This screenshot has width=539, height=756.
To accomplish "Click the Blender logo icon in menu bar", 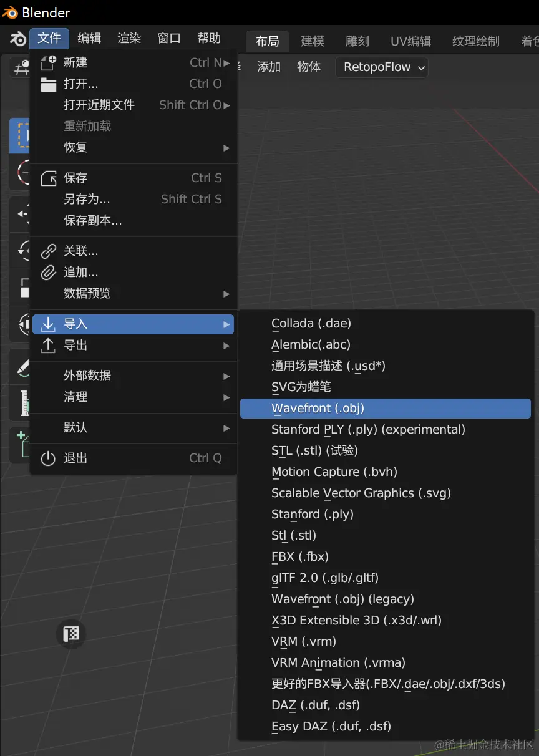I will [x=18, y=39].
